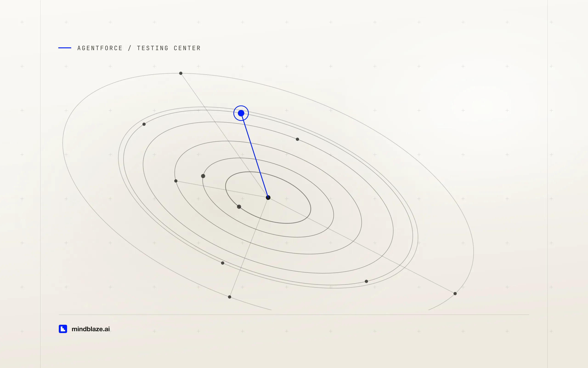Viewport: 588px width, 368px height.
Task: Click the AGENTFORCE / TESTING CENTER heading
Action: (139, 48)
